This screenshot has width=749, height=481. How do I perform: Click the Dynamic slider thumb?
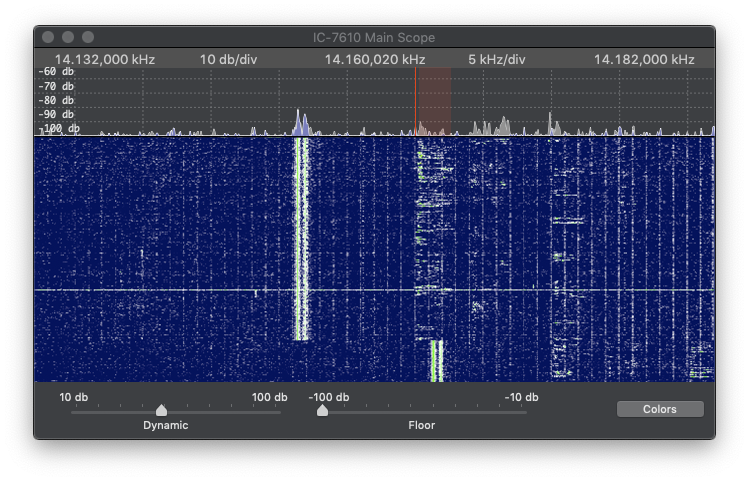(161, 410)
